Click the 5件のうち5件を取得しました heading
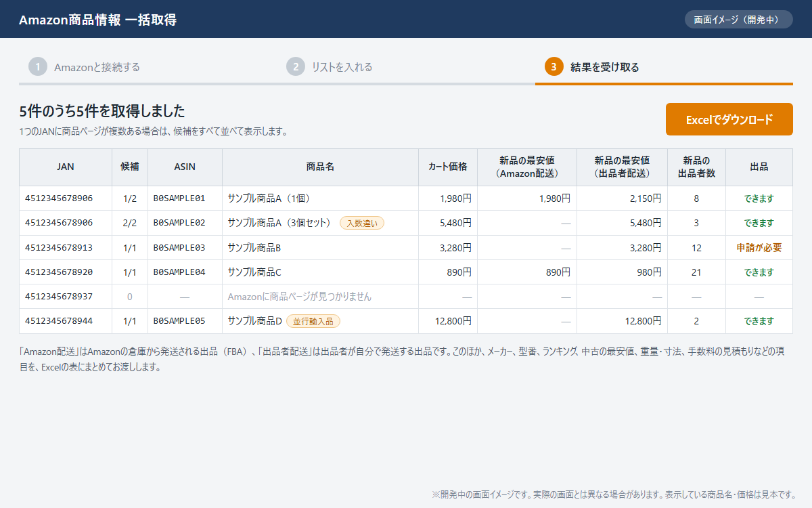This screenshot has height=508, width=812. 102,111
